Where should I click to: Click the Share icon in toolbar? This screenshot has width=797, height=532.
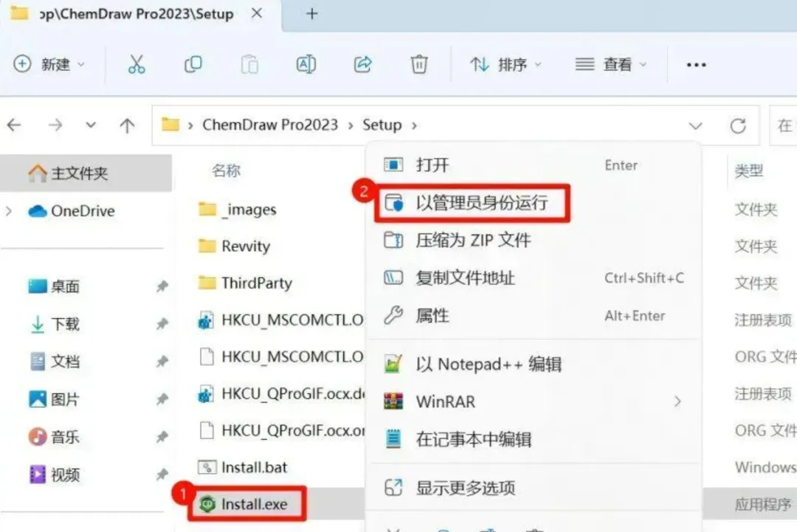pyautogui.click(x=362, y=64)
